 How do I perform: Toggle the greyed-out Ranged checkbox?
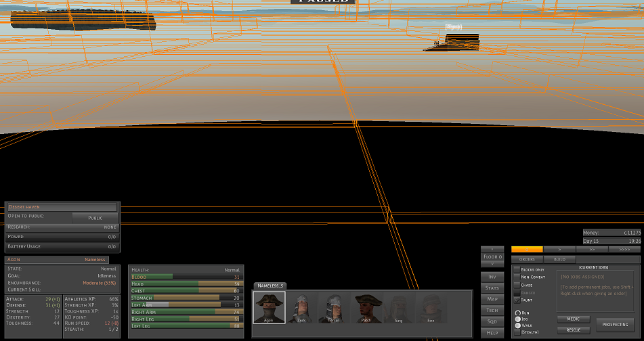coord(517,292)
